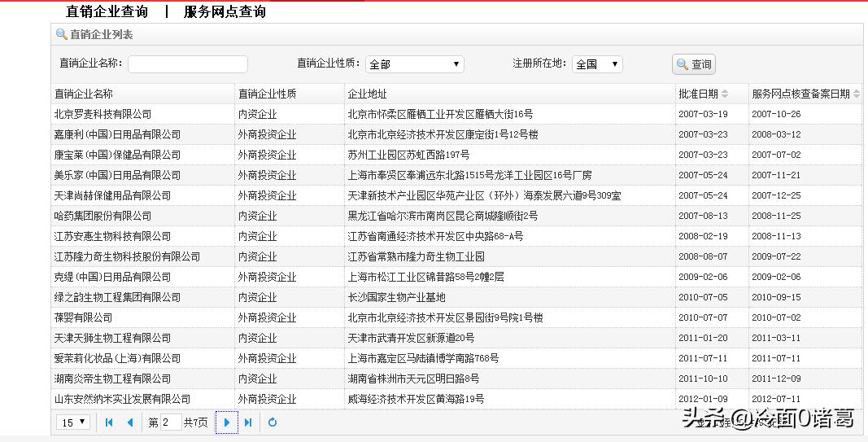
Task: Select row 湖南炎帝生物工程有限公司
Action: pyautogui.click(x=456, y=379)
